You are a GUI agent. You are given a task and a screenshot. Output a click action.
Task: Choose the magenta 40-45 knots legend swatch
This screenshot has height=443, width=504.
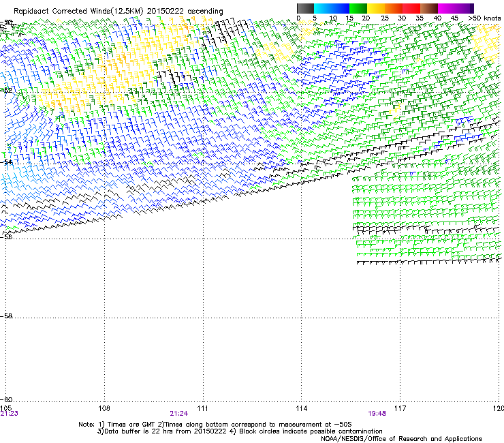[x=447, y=8]
